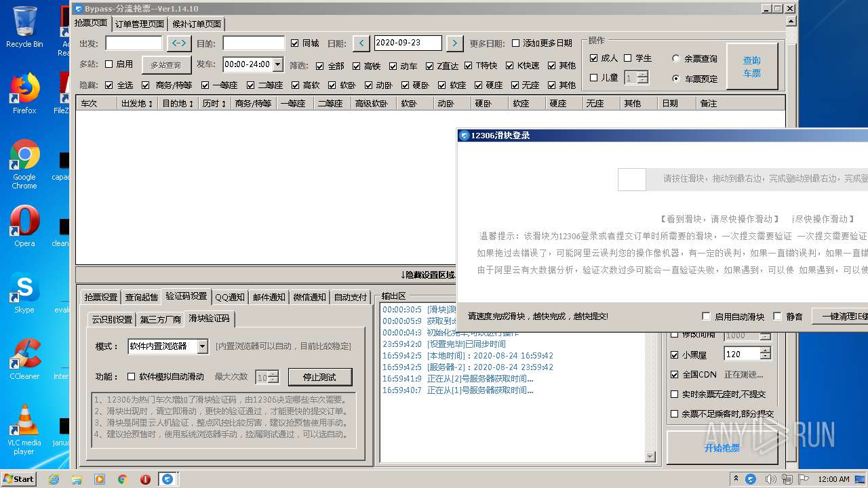Click 查询车票 button
This screenshot has height=488, width=868.
pyautogui.click(x=752, y=66)
